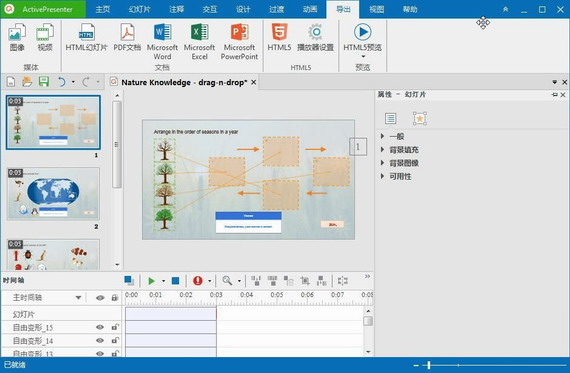Switch to the 交互 ribbon tab
570x373 pixels.
pos(210,9)
